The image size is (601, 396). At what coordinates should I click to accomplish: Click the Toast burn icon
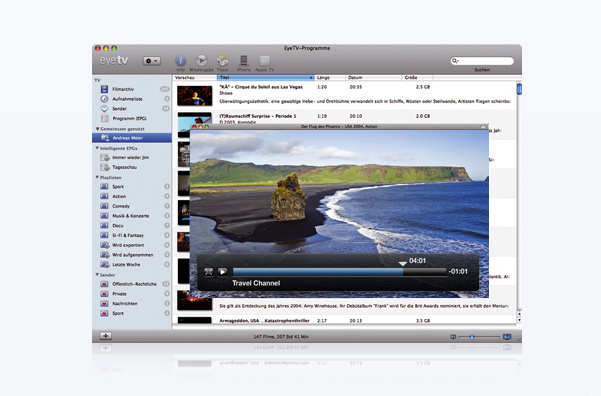[x=223, y=61]
